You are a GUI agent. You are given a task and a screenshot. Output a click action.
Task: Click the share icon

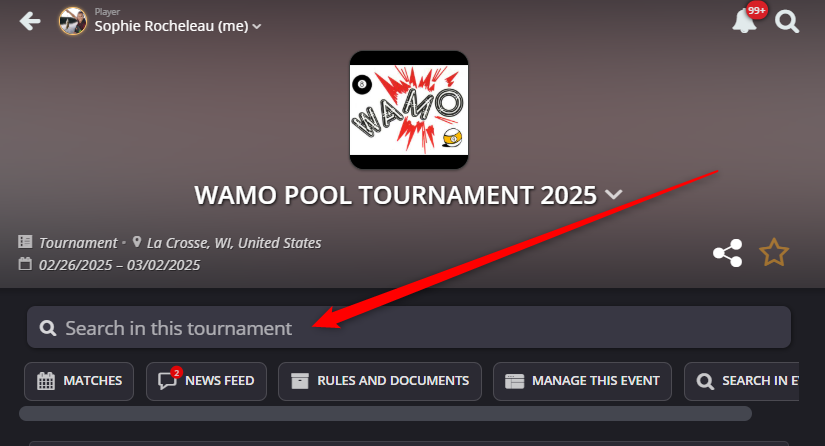point(728,253)
